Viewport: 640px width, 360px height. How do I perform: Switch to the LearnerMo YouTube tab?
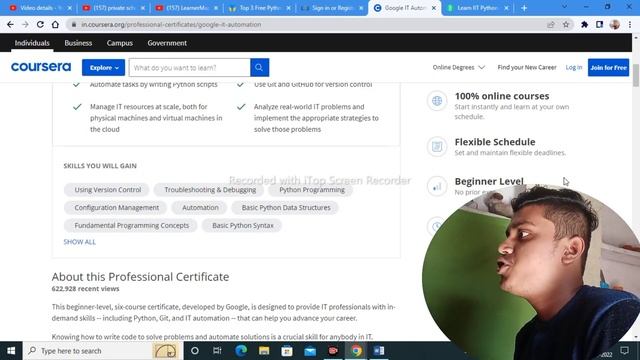pyautogui.click(x=187, y=8)
